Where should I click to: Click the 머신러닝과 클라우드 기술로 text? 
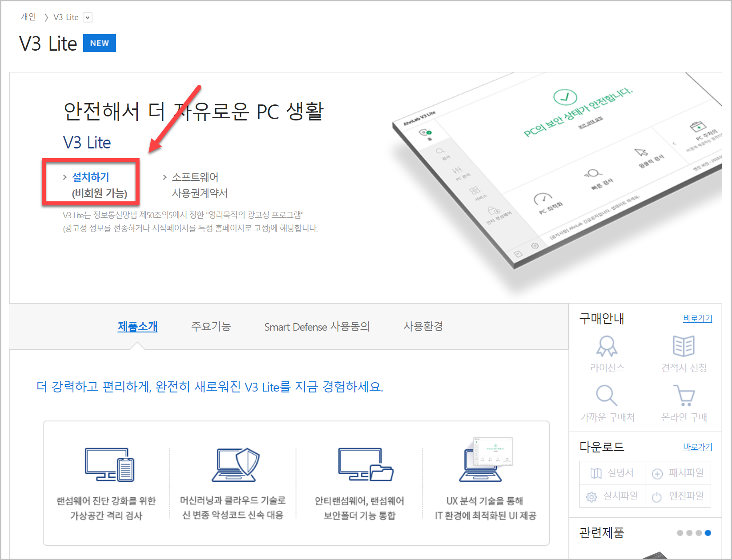(233, 500)
